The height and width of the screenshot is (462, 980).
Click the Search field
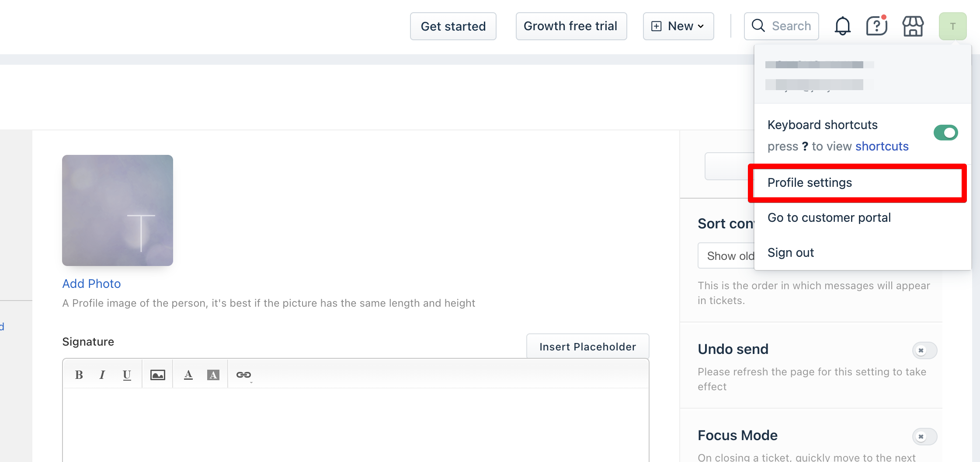pos(782,26)
